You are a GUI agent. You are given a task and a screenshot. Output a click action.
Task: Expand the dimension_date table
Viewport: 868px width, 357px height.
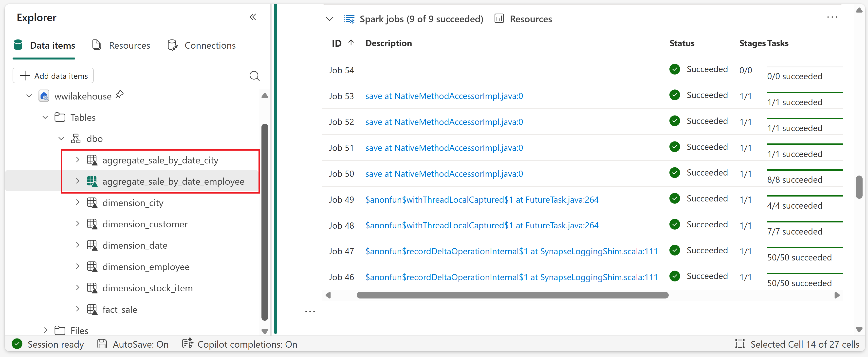77,245
